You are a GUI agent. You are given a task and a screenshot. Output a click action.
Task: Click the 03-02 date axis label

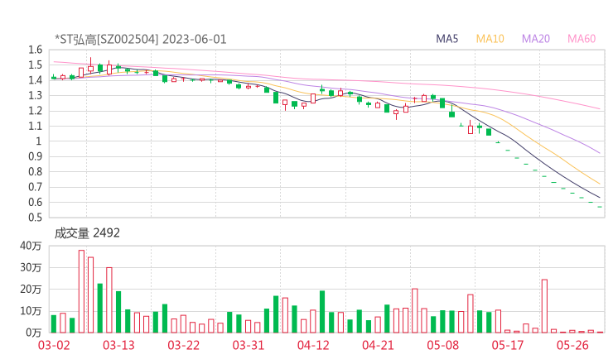[54, 345]
